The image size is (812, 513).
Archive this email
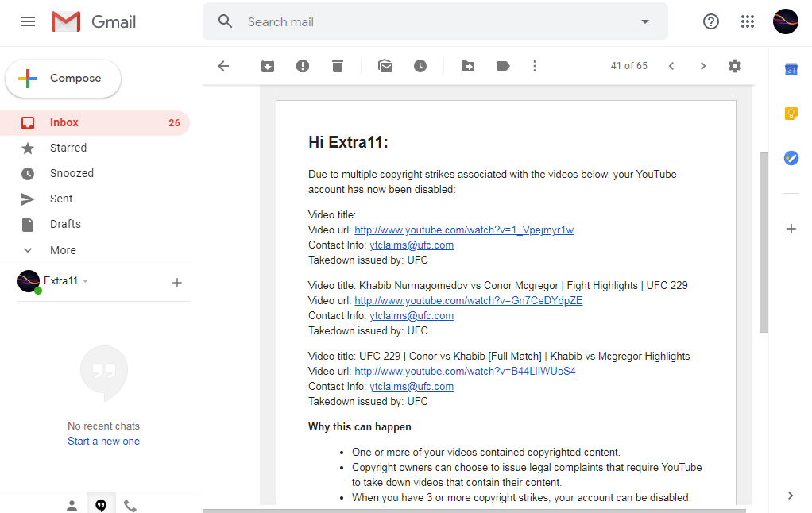[x=268, y=66]
